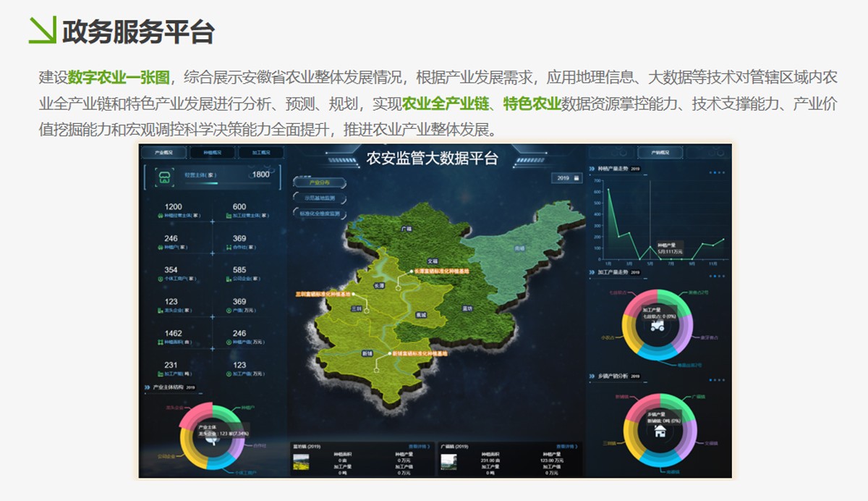Open the 种植概况 tab
This screenshot has width=868, height=501.
[x=213, y=153]
